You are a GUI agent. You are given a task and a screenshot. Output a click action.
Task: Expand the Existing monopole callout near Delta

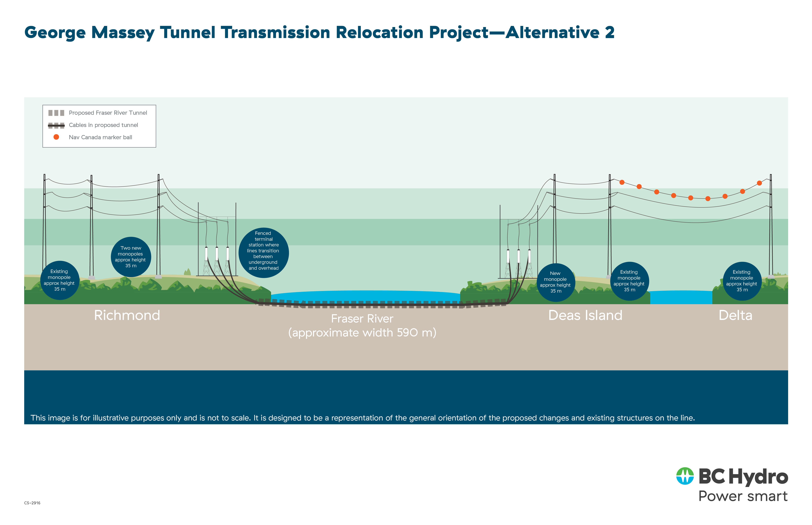click(742, 281)
